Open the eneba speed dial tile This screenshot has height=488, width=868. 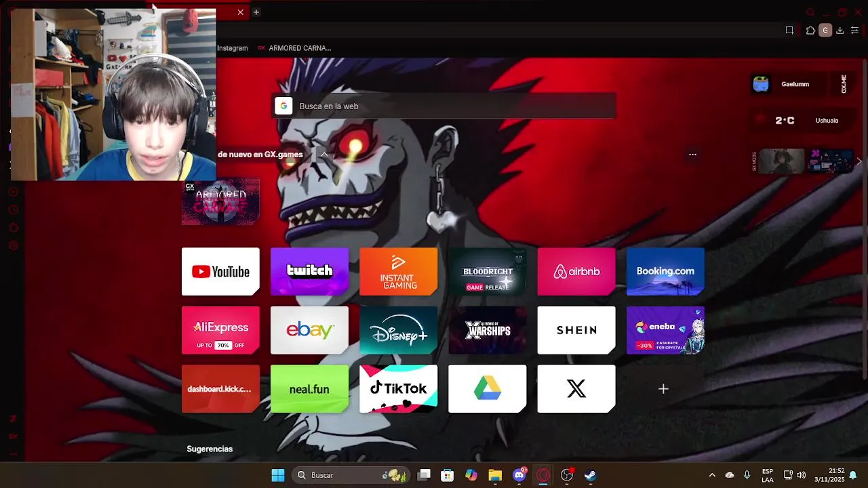665,330
